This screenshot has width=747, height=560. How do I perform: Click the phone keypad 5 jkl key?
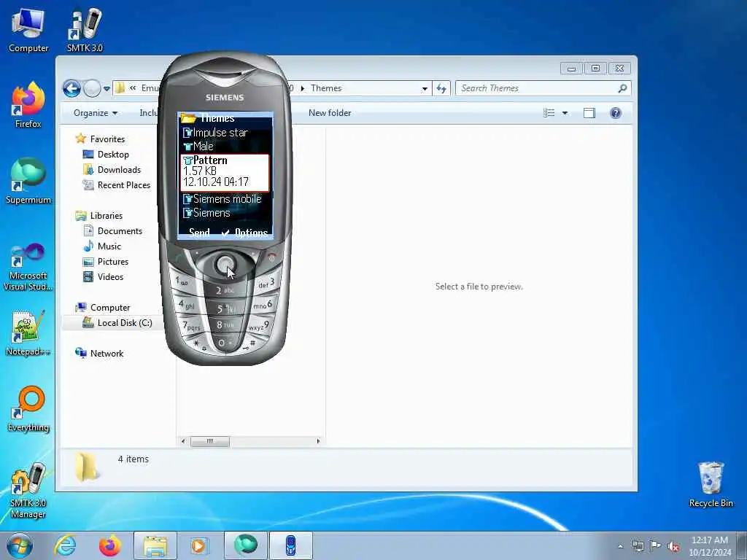click(x=225, y=308)
